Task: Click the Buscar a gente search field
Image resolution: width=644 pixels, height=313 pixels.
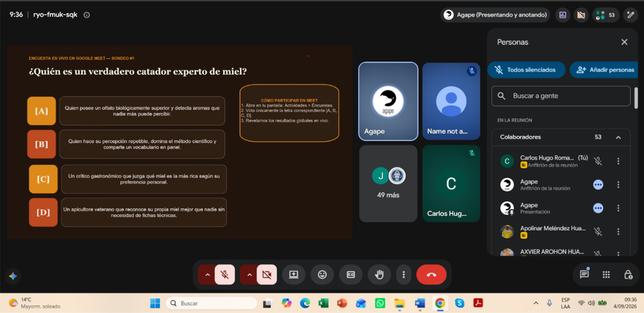Action: point(561,96)
